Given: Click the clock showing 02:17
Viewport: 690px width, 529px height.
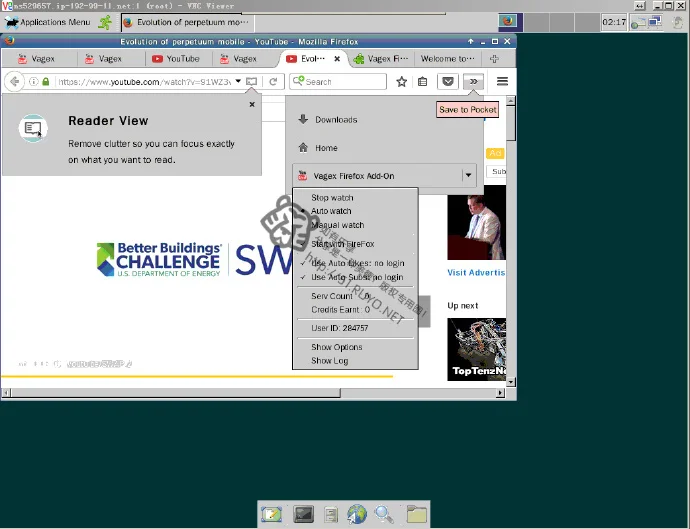Looking at the screenshot, I should pos(614,22).
